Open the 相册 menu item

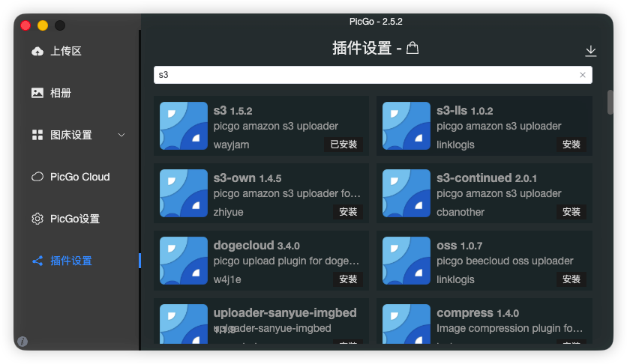(61, 93)
